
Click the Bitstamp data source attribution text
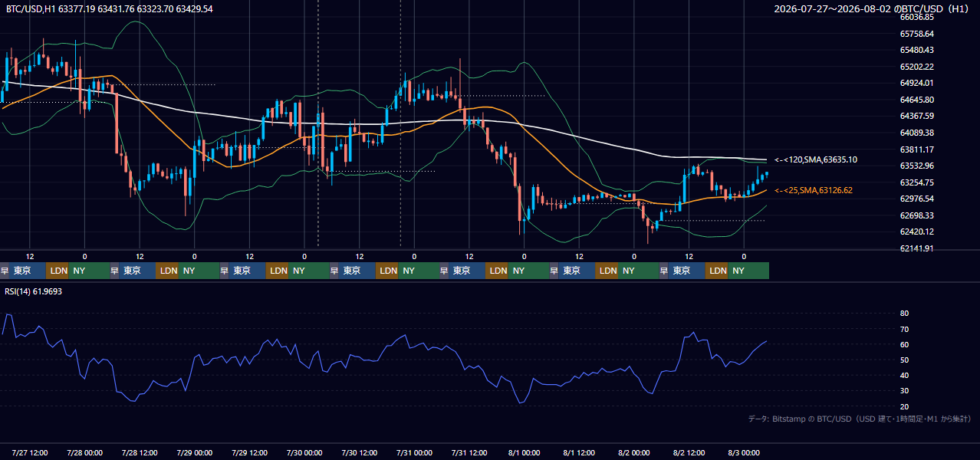[x=860, y=419]
